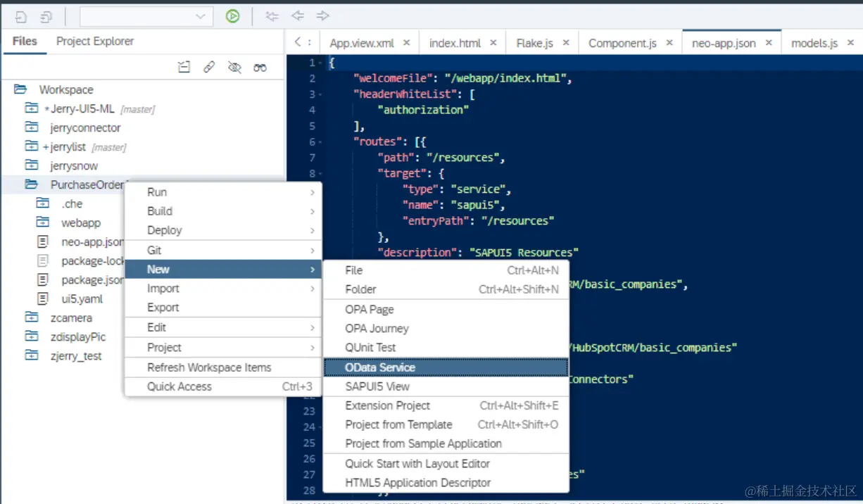Switch to the Project Explorer tab

click(x=95, y=41)
